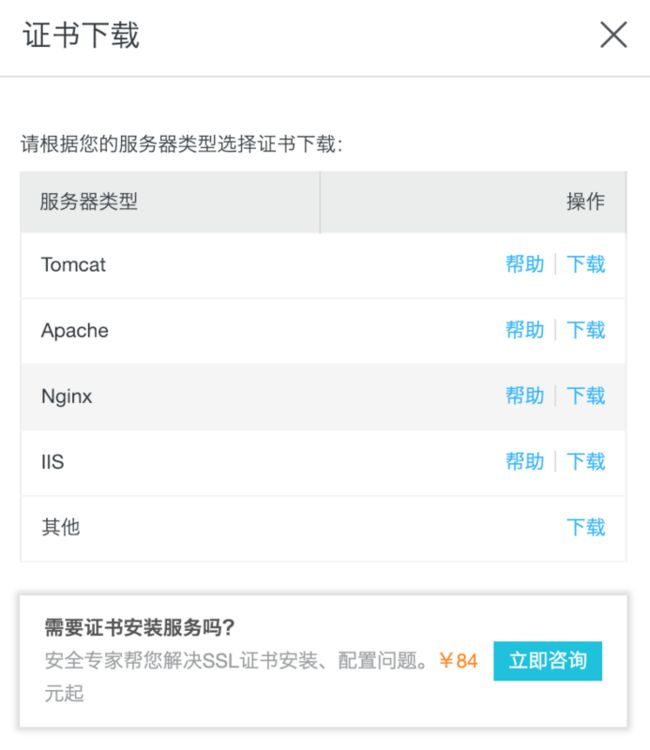Select the 其他 row label

pyautogui.click(x=60, y=527)
